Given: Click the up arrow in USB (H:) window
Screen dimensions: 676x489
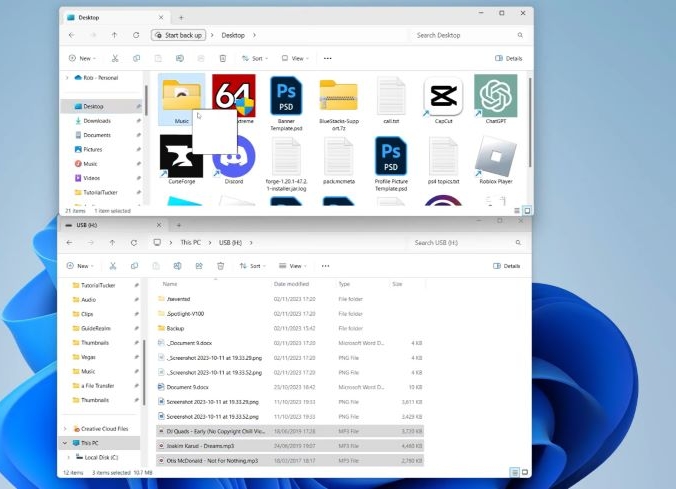Looking at the screenshot, I should click(x=112, y=243).
